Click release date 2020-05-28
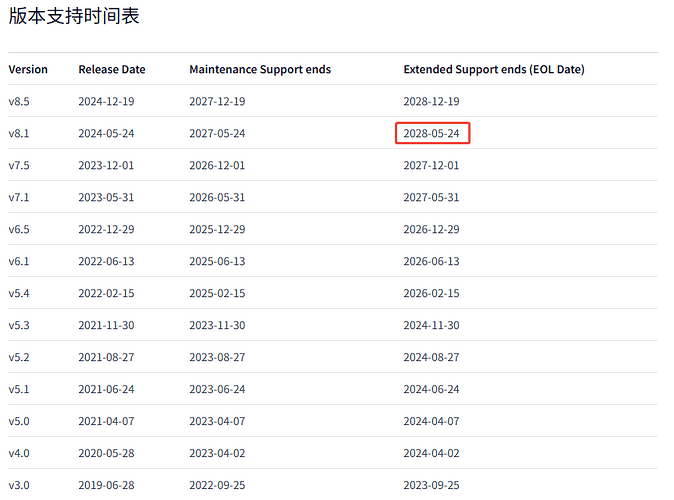674x500 pixels. (106, 453)
